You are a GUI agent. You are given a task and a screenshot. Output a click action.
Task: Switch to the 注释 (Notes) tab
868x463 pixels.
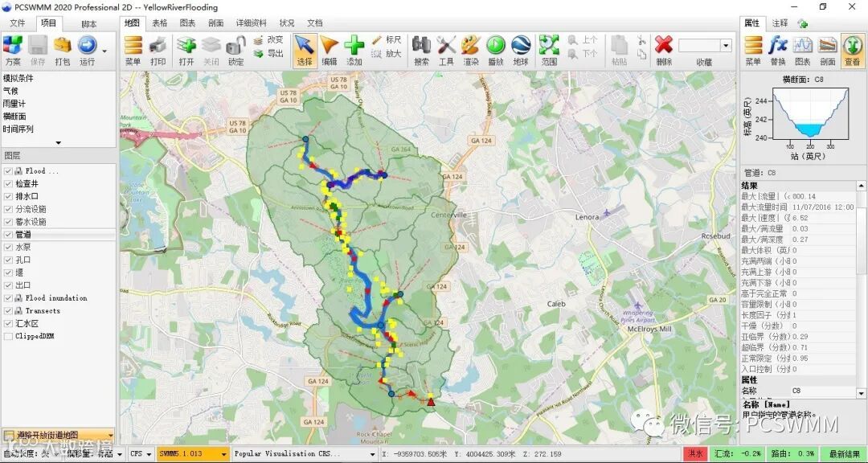pos(780,23)
